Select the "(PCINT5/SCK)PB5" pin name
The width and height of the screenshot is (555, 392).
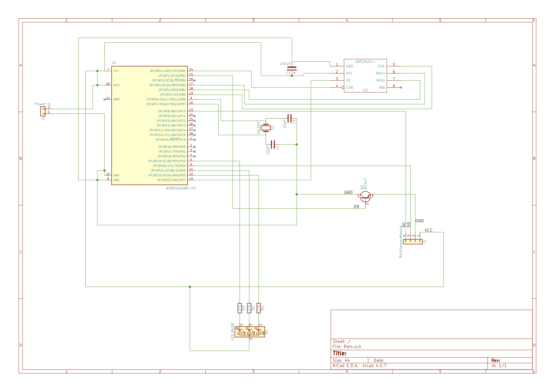(173, 95)
